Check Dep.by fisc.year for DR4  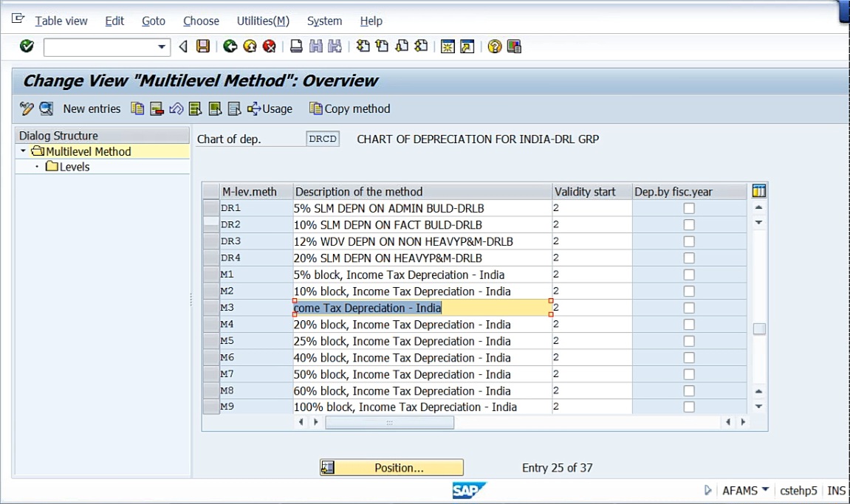click(689, 258)
